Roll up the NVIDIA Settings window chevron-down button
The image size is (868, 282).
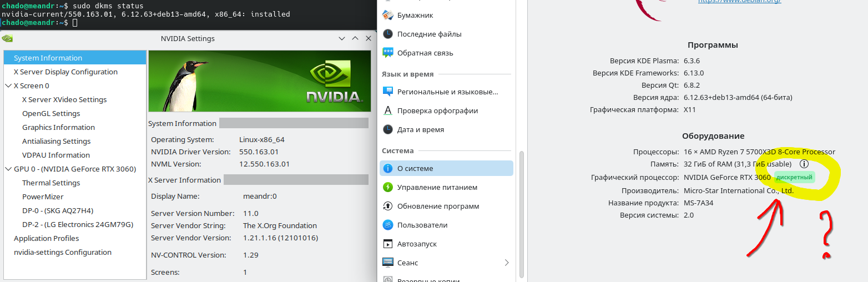(342, 39)
